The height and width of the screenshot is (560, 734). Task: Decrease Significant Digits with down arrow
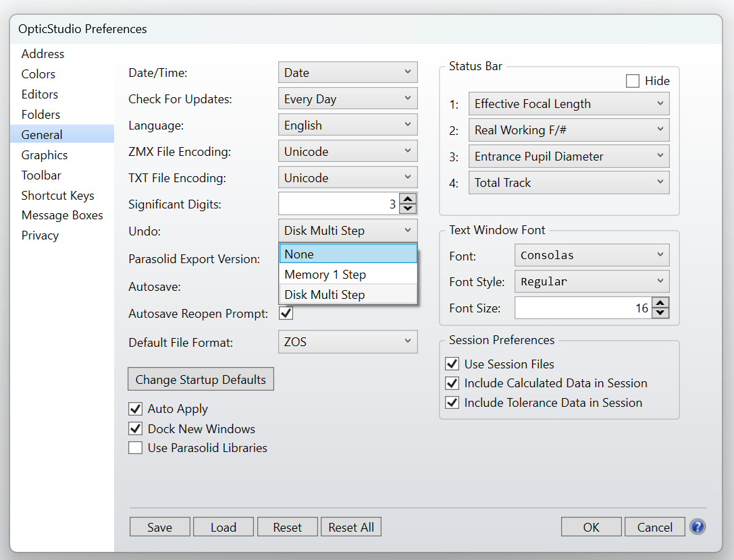408,208
